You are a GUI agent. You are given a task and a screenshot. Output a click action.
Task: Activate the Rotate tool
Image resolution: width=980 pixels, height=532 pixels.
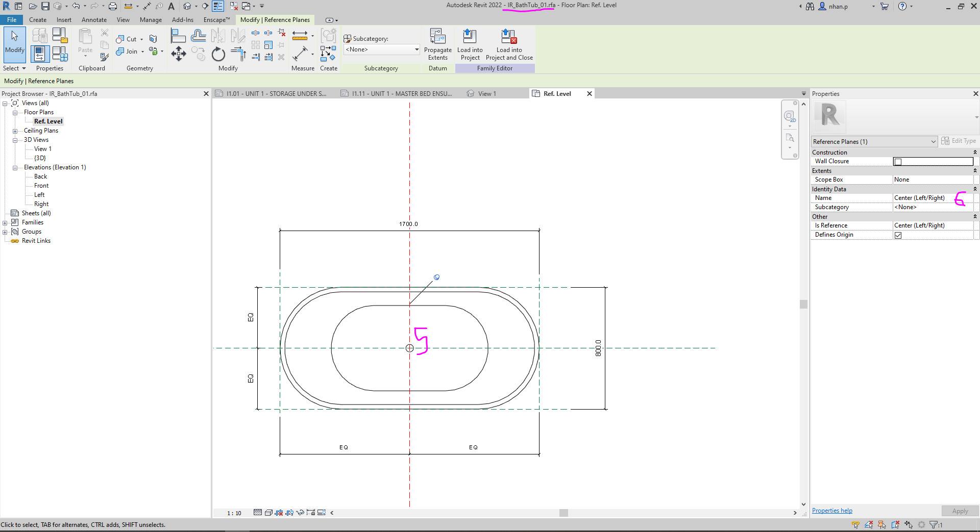(x=218, y=54)
